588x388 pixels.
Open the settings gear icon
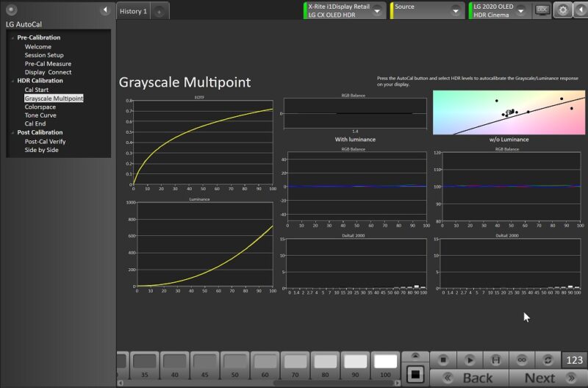(563, 10)
